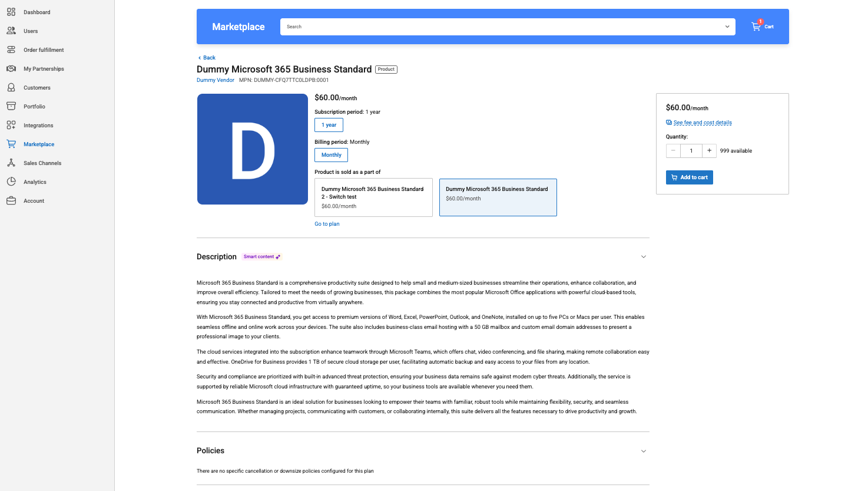
Task: Open Customers menu item
Action: click(x=37, y=87)
